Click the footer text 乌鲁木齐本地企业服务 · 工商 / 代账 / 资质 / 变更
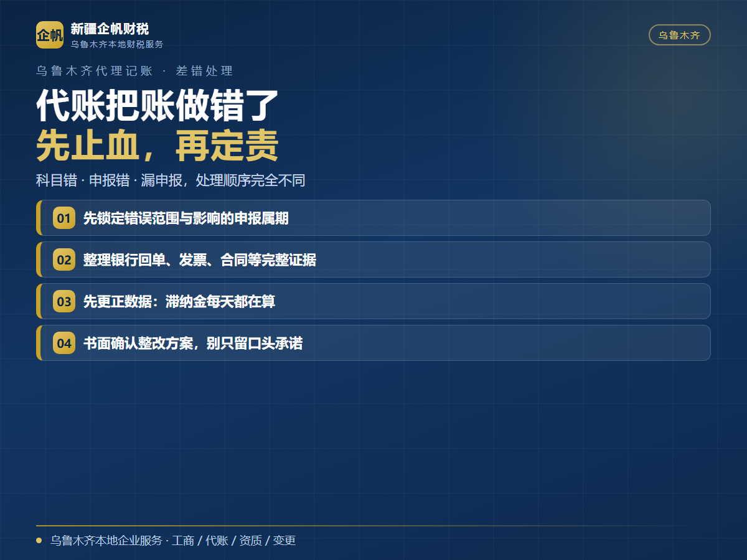This screenshot has width=747, height=560. click(x=173, y=541)
